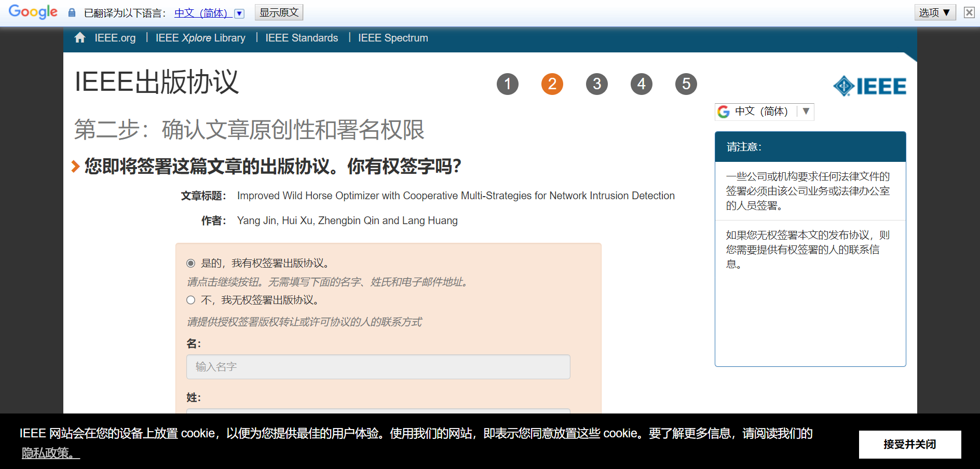Click the authors text "Yang Jin, Hui Xu..."
Viewport: 980px width, 469px height.
(347, 220)
